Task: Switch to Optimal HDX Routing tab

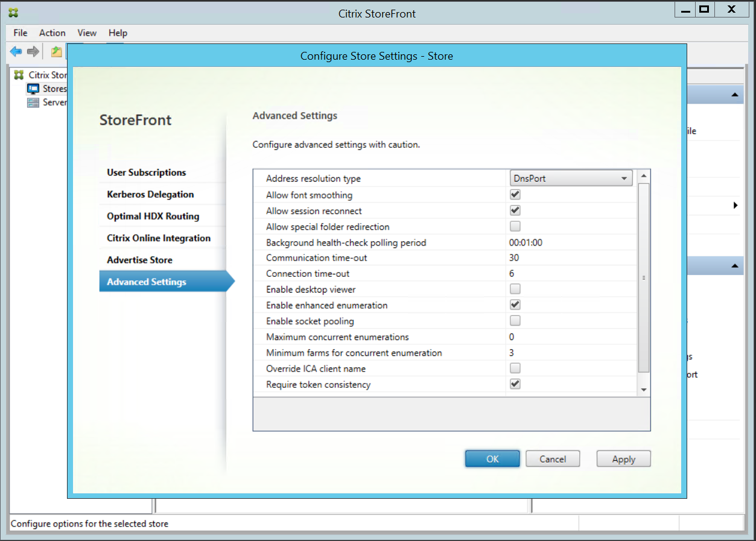Action: pyautogui.click(x=153, y=216)
